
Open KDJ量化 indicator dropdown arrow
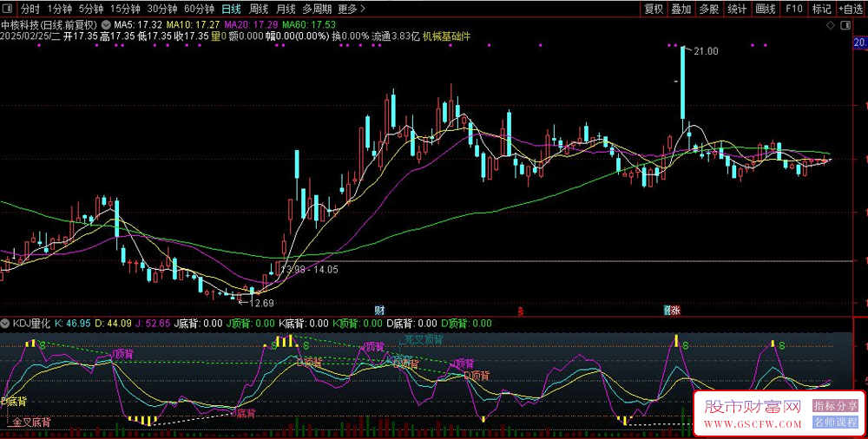[5, 323]
